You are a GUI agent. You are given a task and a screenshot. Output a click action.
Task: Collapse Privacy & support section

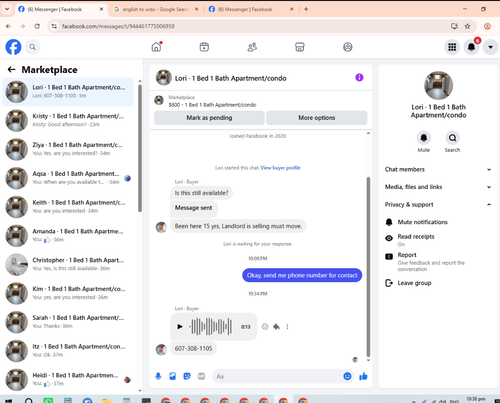coord(438,205)
